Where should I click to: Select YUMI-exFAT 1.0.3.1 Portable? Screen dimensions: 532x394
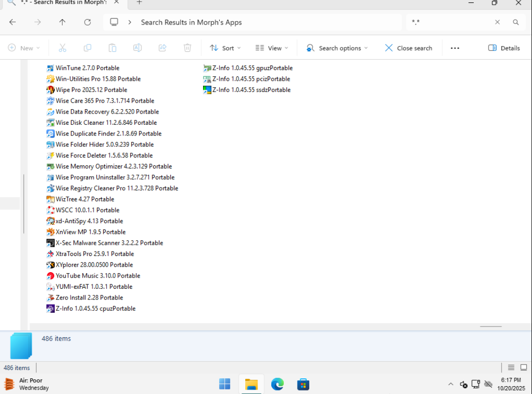[94, 287]
